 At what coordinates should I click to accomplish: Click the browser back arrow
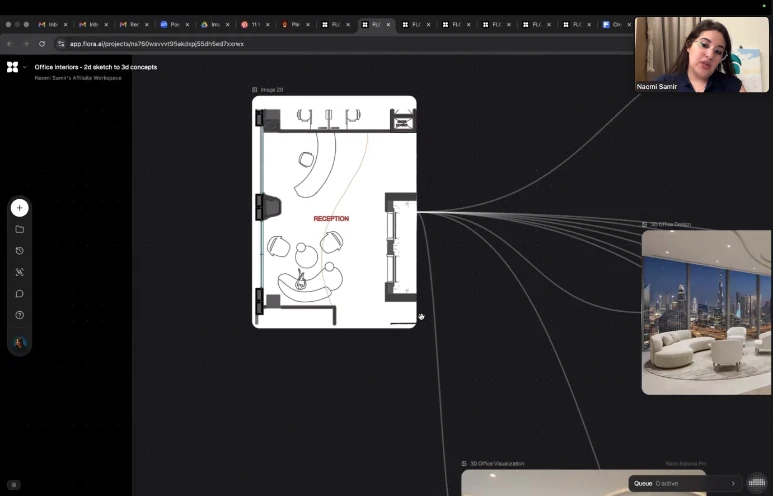coord(10,44)
